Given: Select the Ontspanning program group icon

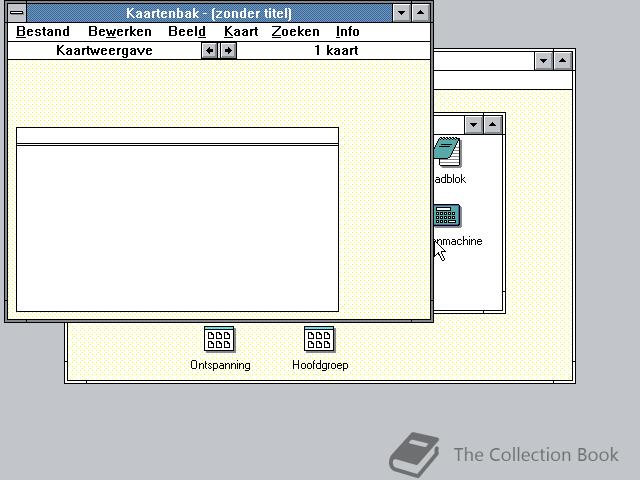Looking at the screenshot, I should pos(219,339).
